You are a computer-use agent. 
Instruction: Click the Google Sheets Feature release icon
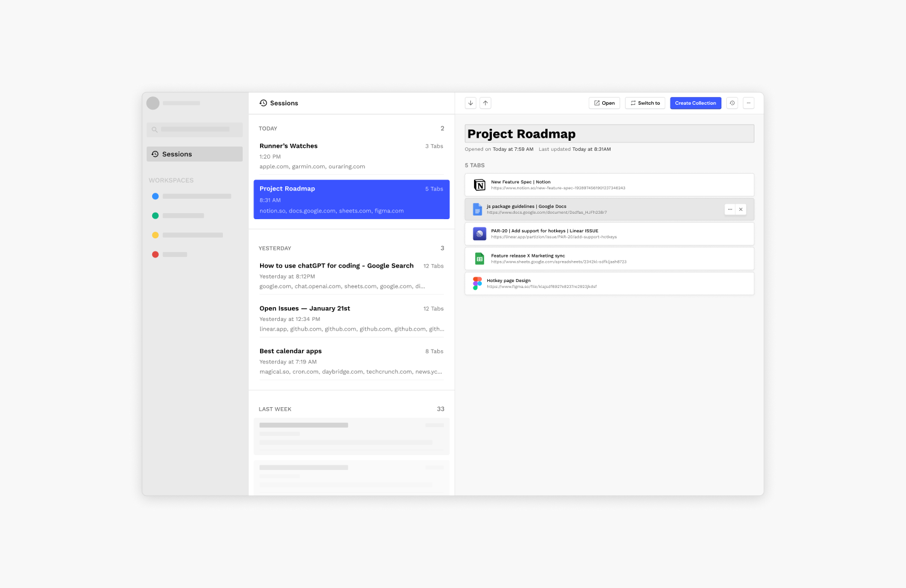pos(479,259)
